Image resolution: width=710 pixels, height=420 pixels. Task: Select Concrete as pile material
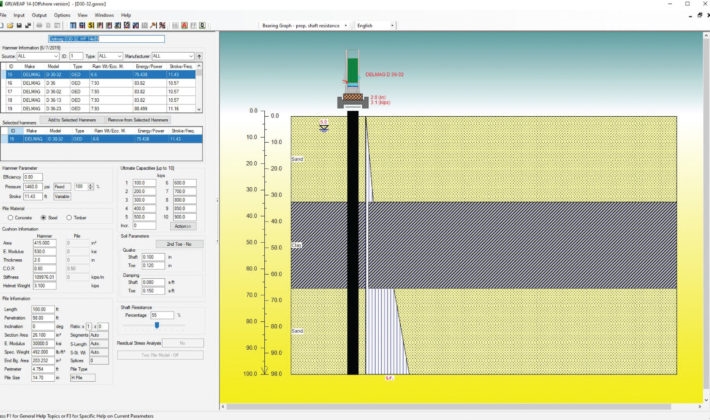tap(9, 217)
